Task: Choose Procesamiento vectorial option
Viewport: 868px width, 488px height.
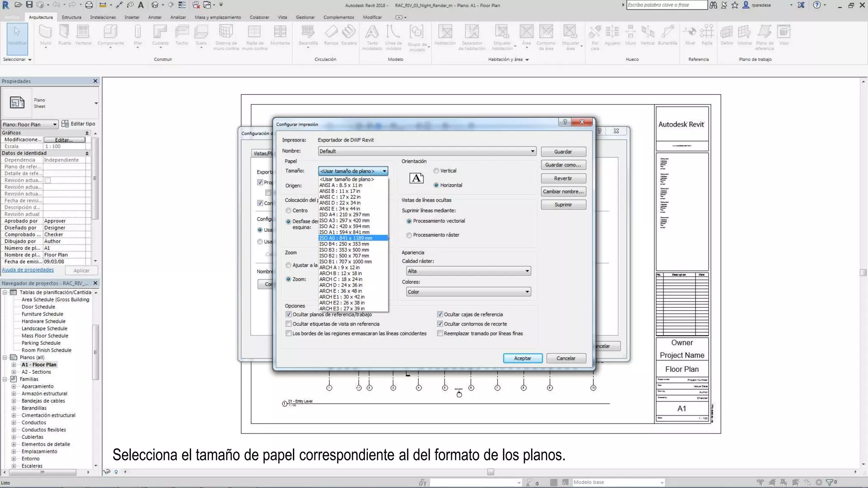Action: point(409,221)
